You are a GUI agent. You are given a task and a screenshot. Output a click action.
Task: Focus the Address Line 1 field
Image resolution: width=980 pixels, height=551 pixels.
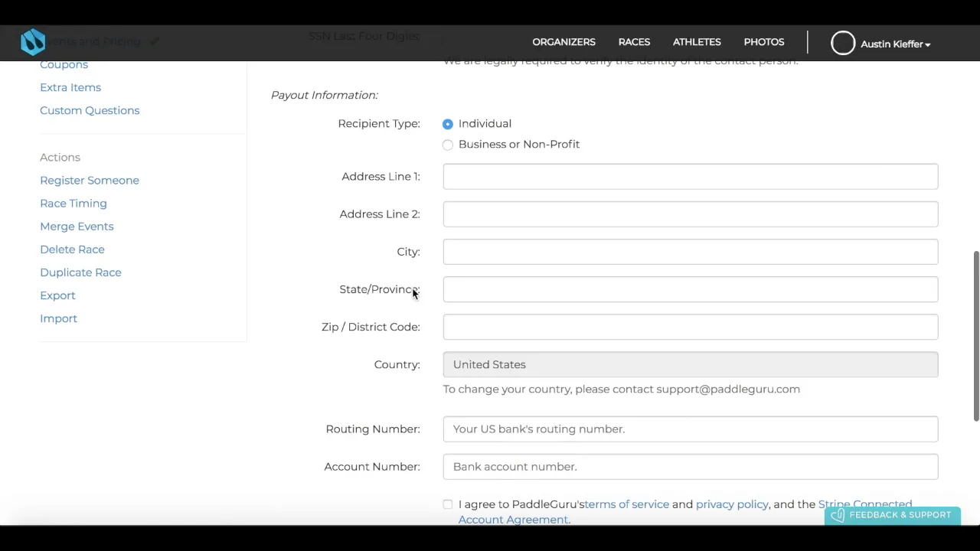(x=691, y=177)
